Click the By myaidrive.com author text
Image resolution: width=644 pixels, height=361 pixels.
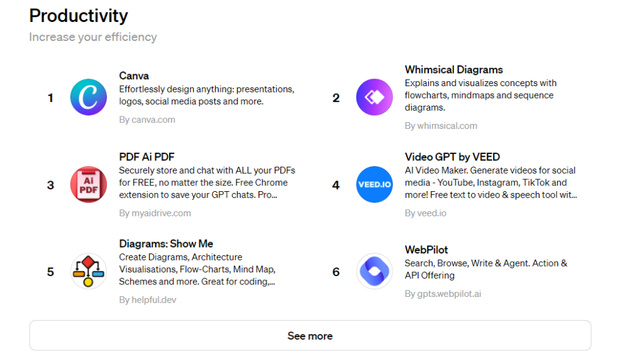click(x=155, y=213)
